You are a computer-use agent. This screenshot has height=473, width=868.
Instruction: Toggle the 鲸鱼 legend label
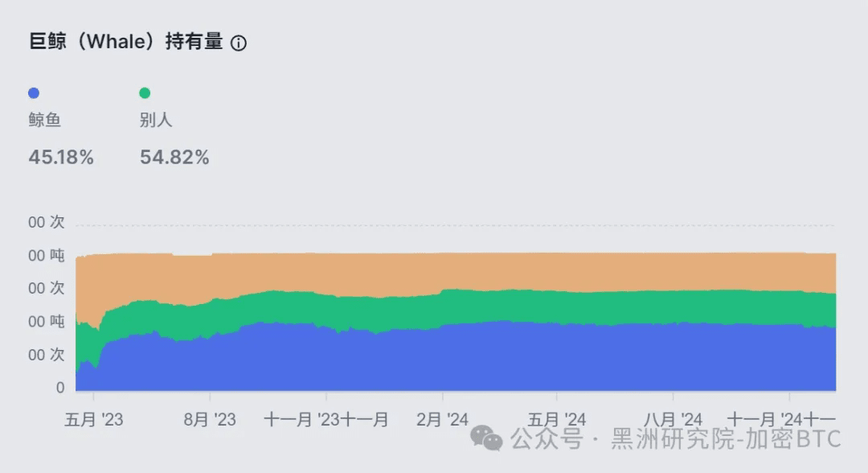click(45, 120)
